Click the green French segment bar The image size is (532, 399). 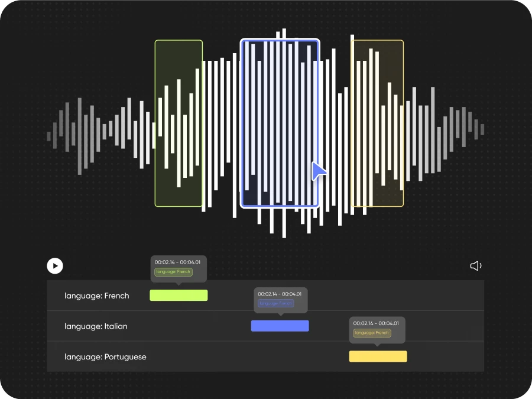tap(179, 295)
